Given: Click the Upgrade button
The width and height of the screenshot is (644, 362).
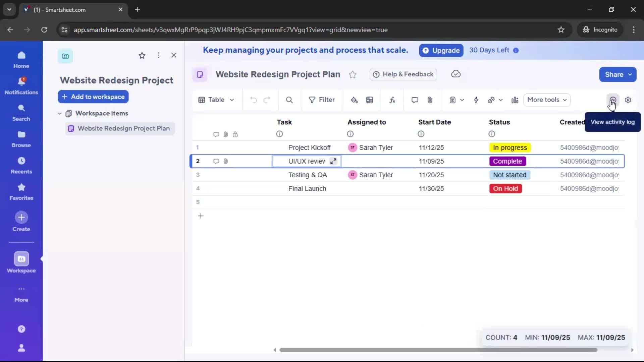Looking at the screenshot, I should tap(441, 50).
